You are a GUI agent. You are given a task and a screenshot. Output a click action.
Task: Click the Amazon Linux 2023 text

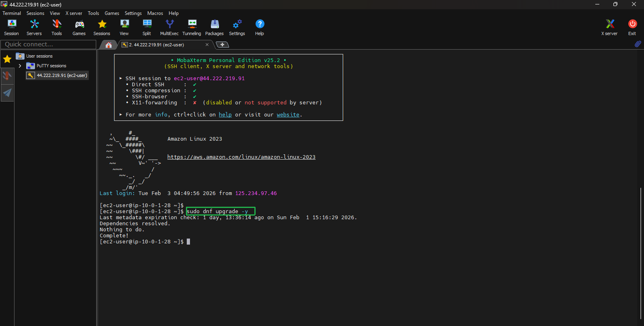(x=194, y=139)
